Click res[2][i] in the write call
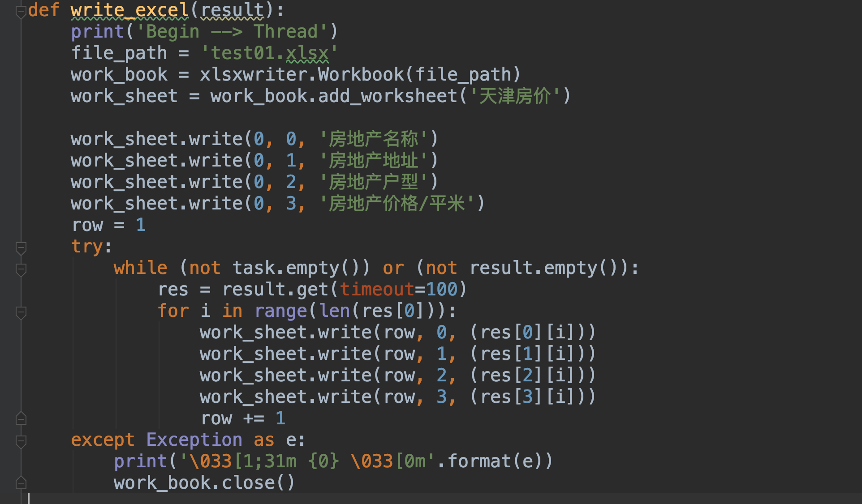862x504 pixels. (527, 376)
